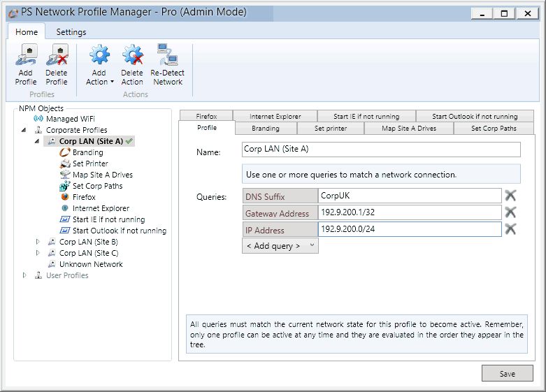Image resolution: width=546 pixels, height=392 pixels.
Task: Click the Internet Explorer icon in tree
Action: 65,208
